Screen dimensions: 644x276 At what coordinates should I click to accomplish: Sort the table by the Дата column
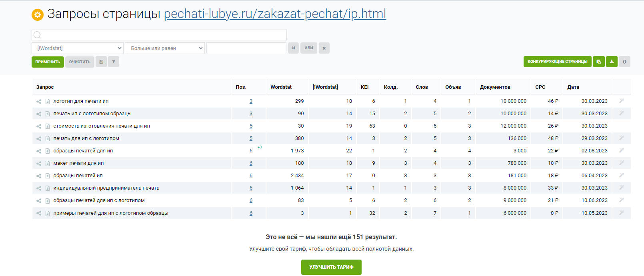coord(573,87)
